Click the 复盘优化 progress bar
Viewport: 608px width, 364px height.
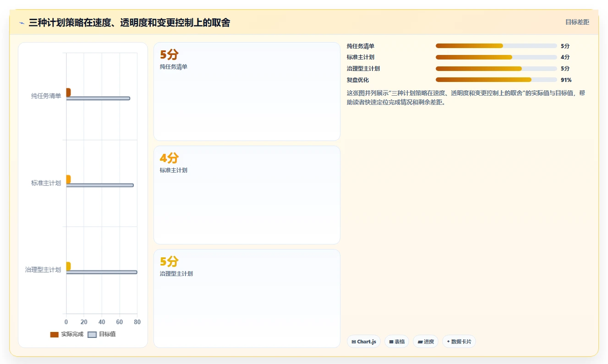[x=496, y=80]
